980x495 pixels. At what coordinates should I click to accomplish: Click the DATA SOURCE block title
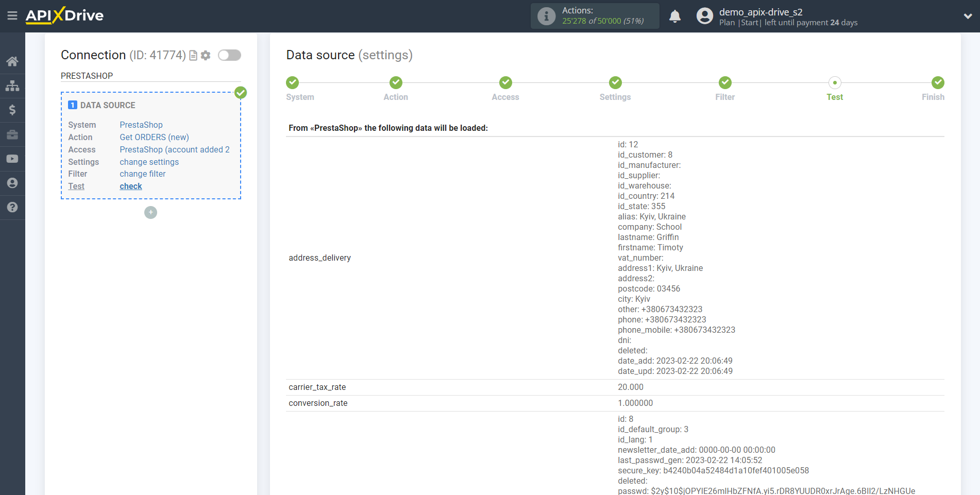[x=108, y=105]
